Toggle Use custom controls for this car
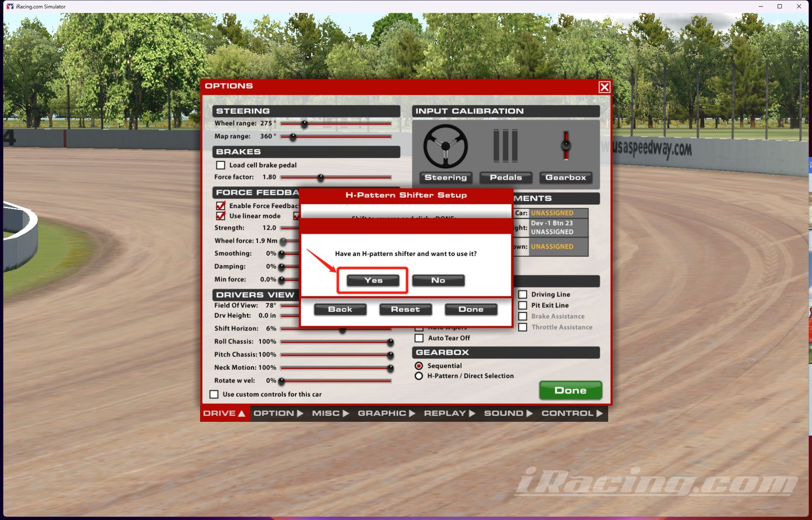The height and width of the screenshot is (520, 812). [214, 394]
